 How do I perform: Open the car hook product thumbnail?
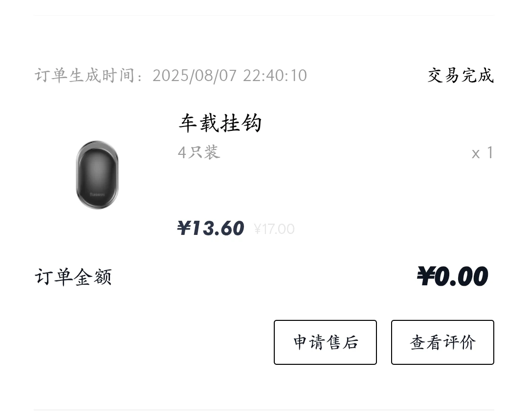click(x=97, y=175)
